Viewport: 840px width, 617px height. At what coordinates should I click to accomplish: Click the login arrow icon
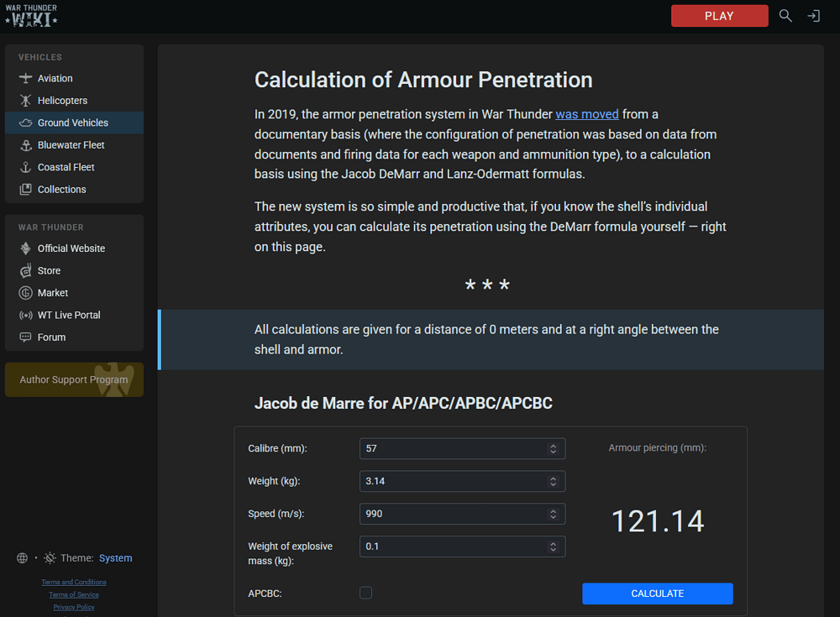pyautogui.click(x=813, y=16)
